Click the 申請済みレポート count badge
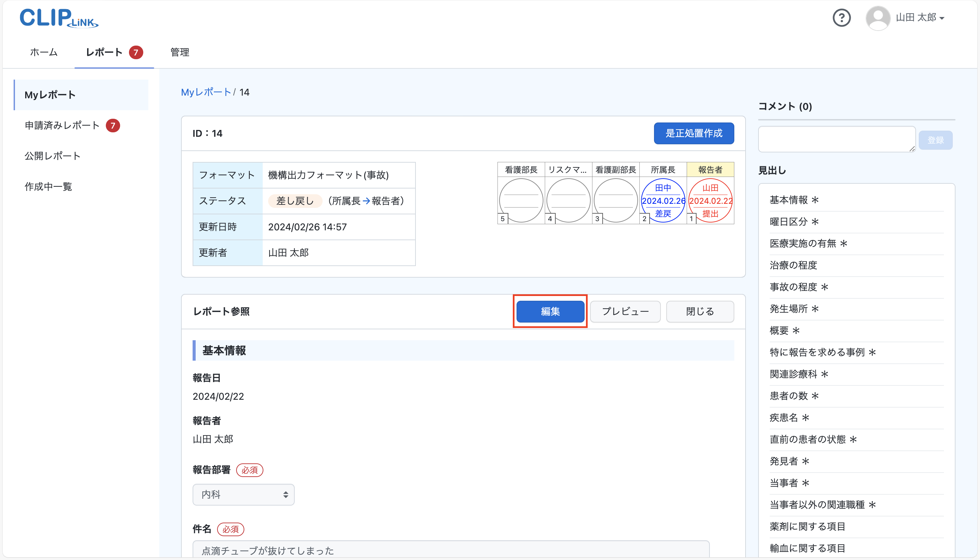 [113, 126]
